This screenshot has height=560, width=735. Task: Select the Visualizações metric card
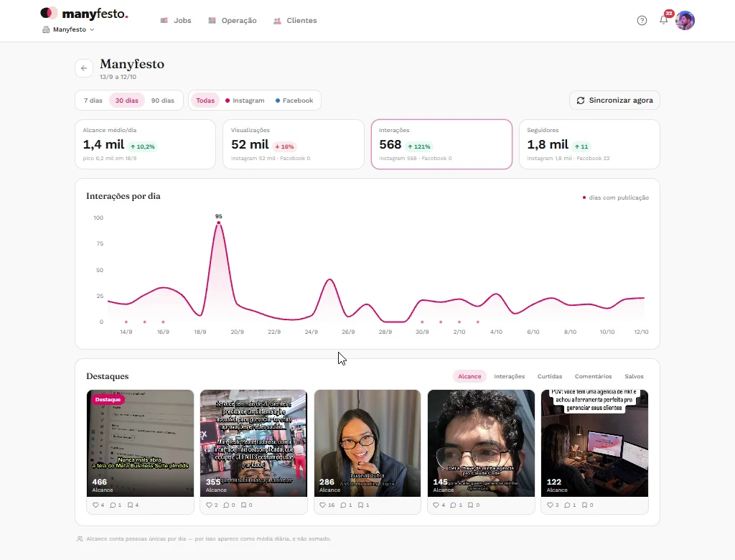294,144
